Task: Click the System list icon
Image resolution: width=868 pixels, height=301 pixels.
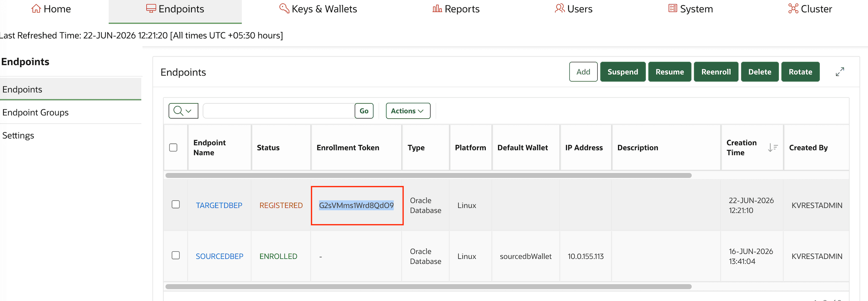Action: pos(673,9)
